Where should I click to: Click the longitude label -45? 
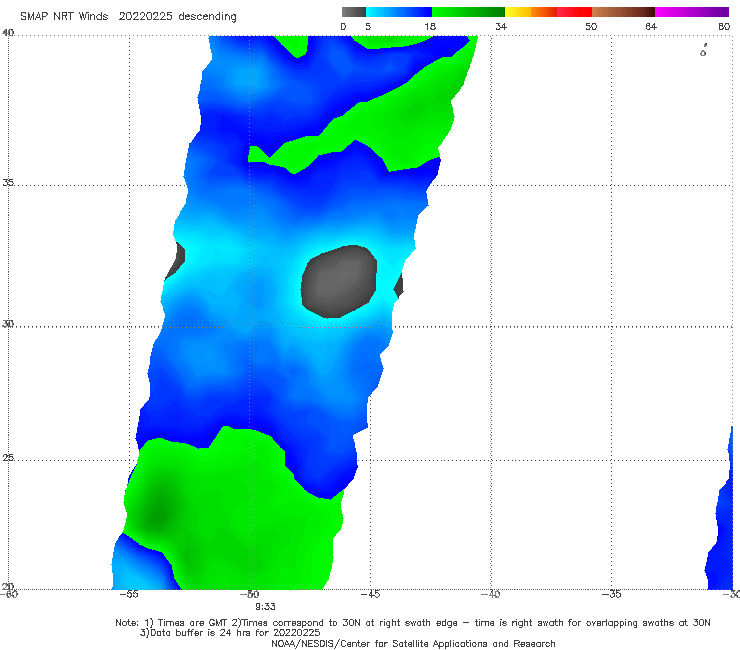(x=370, y=594)
